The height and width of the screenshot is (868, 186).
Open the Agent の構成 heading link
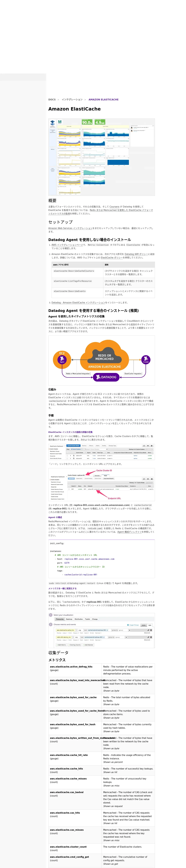pyautogui.click(x=55, y=517)
